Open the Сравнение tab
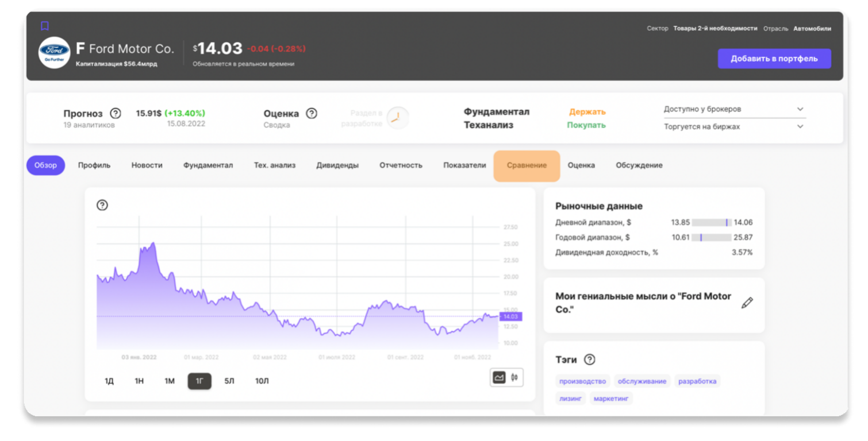The width and height of the screenshot is (868, 441). [527, 165]
